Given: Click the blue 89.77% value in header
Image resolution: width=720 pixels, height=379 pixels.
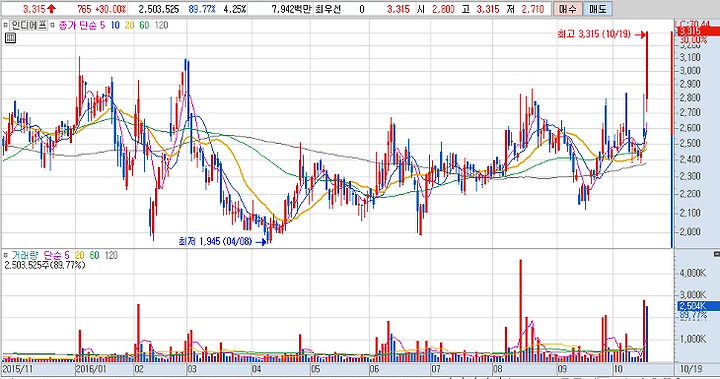Looking at the screenshot, I should tap(202, 9).
